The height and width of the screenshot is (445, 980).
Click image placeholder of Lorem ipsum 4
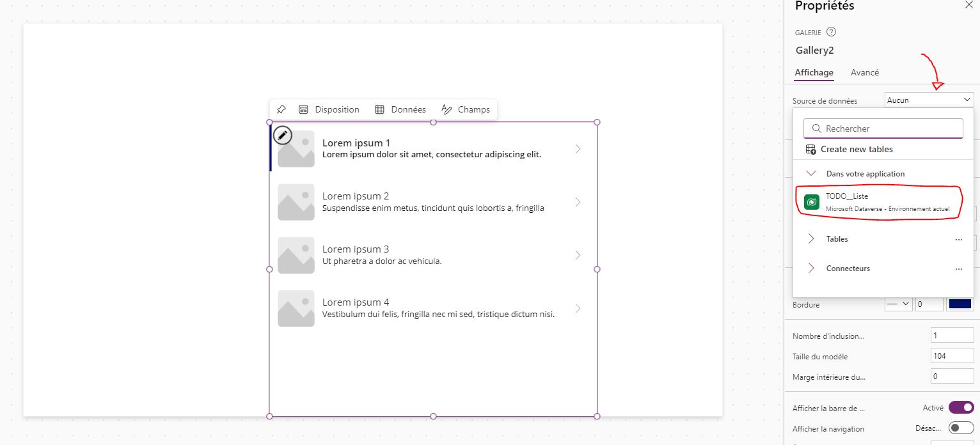pyautogui.click(x=296, y=308)
